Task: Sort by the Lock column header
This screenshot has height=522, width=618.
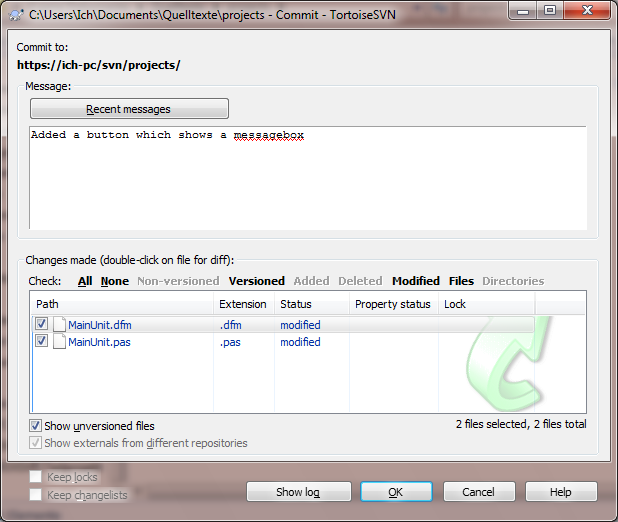Action: [x=487, y=304]
